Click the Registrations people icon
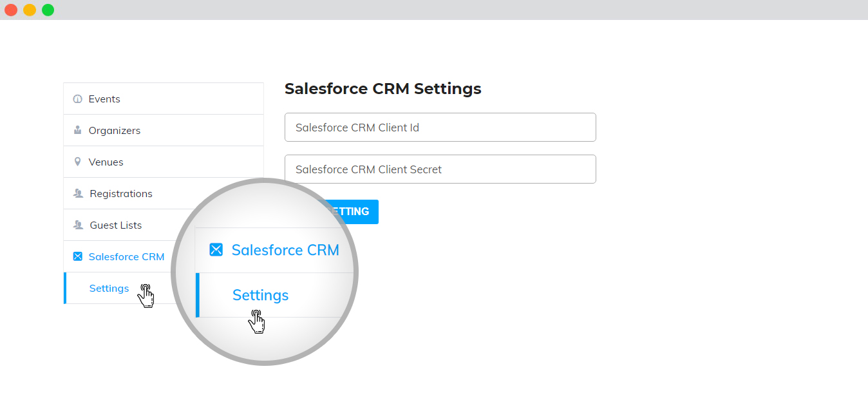The height and width of the screenshot is (409, 868). point(79,193)
